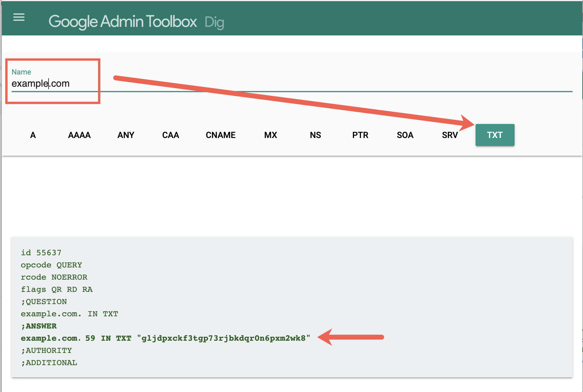This screenshot has height=392, width=583.
Task: Query MX records
Action: pyautogui.click(x=270, y=135)
